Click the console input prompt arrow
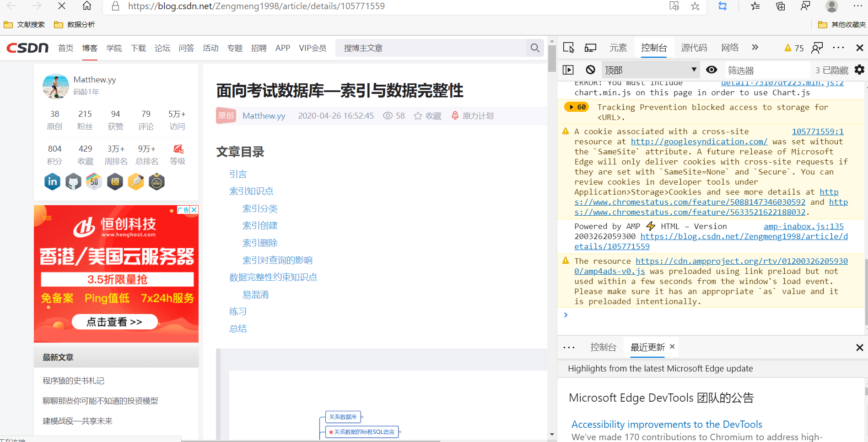 [x=566, y=315]
